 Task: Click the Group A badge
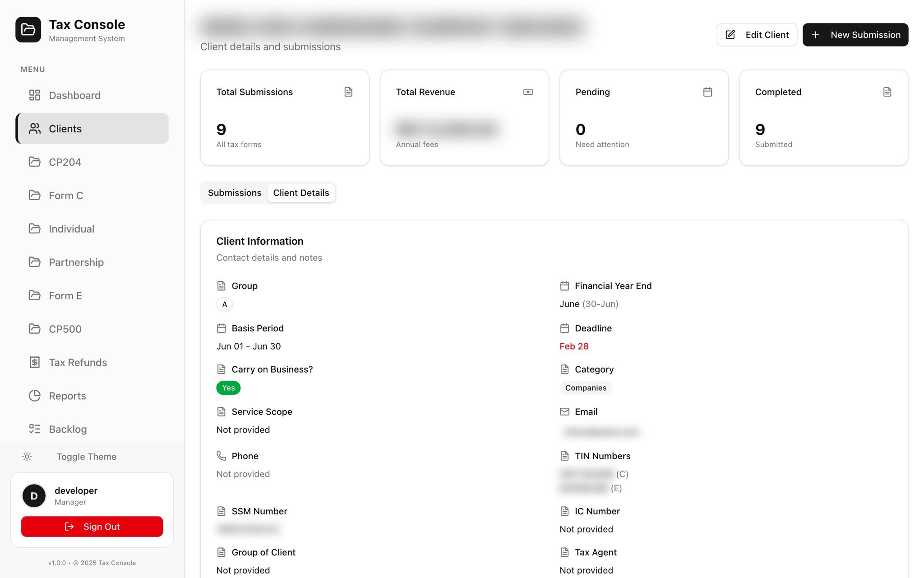point(224,304)
